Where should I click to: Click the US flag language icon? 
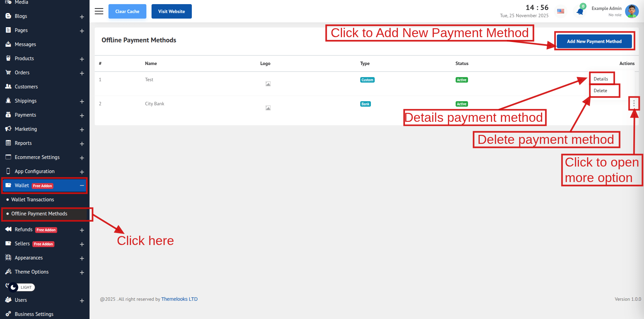561,11
